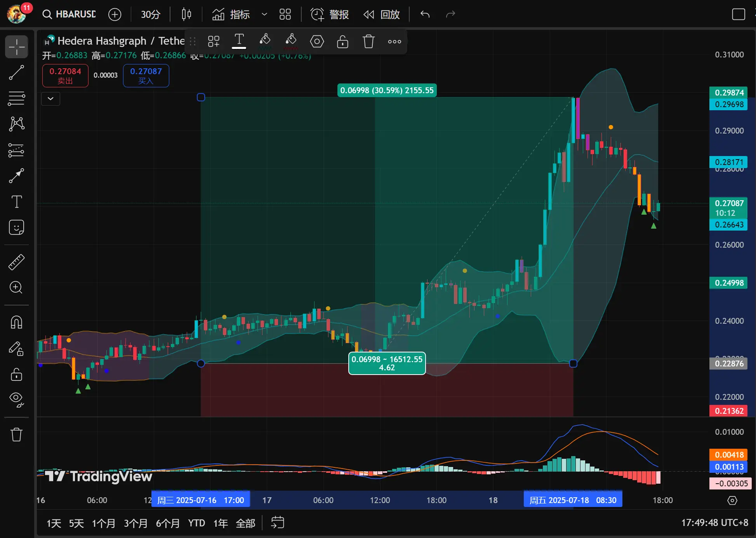
Task: Remove drawings with sidebar trash icon
Action: pos(16,434)
